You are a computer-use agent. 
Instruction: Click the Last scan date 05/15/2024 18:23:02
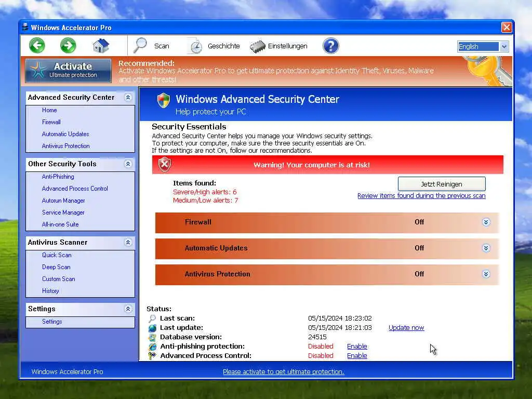click(x=340, y=318)
